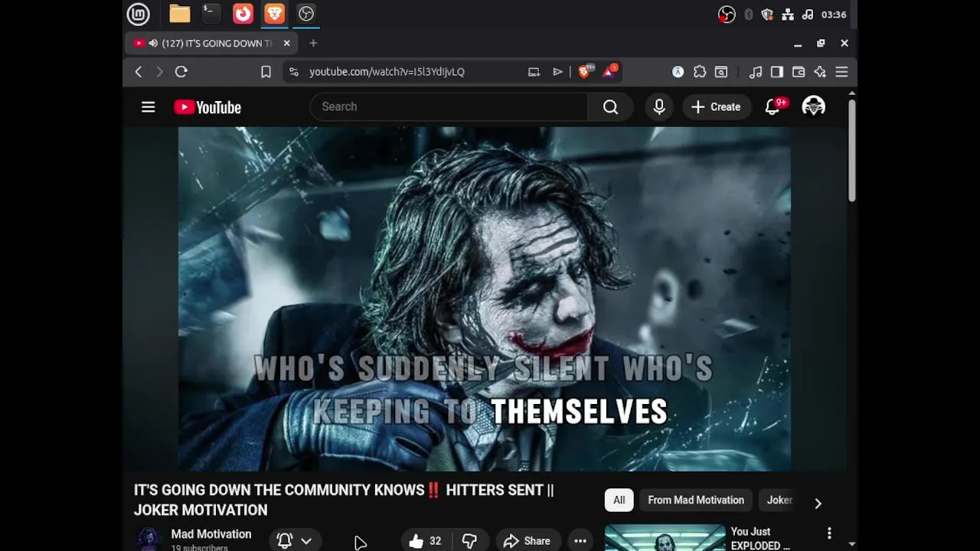Screen dimensions: 980x551
Task: Open Brave playlist music note icon
Action: 756,72
